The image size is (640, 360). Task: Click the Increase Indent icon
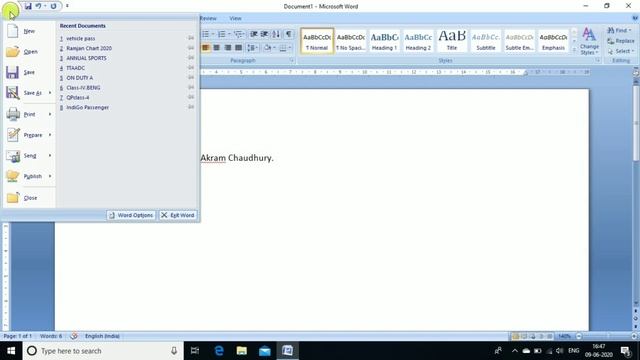click(264, 34)
